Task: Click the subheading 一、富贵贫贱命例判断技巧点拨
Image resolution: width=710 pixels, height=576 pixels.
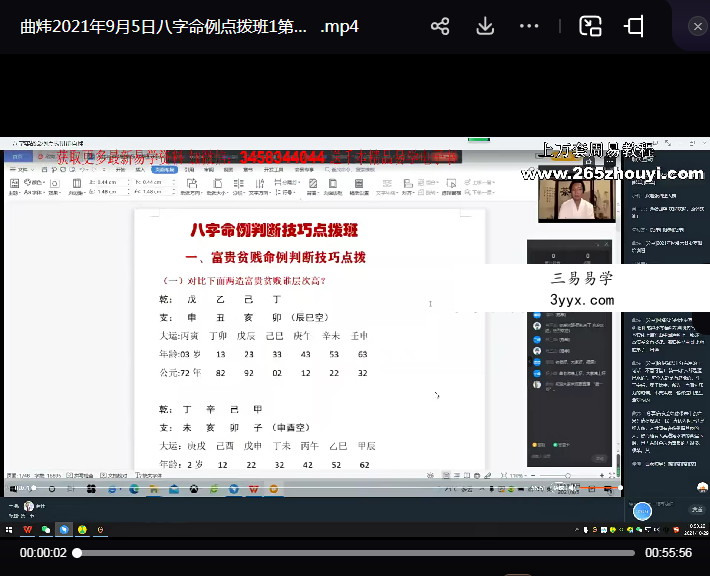Action: (275, 257)
